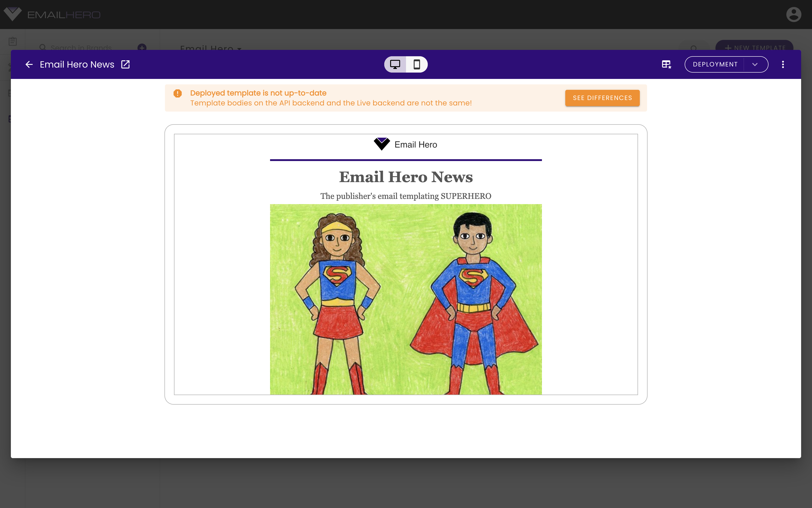Viewport: 812px width, 508px height.
Task: Open the three-dot more options menu
Action: pos(783,64)
